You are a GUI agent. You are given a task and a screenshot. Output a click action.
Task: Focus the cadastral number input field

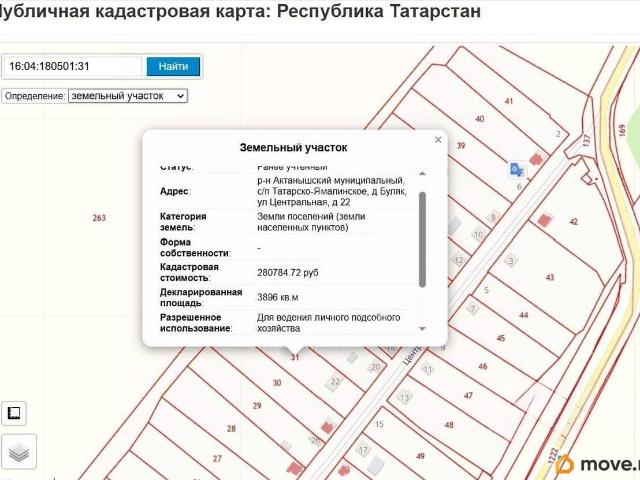pos(73,67)
